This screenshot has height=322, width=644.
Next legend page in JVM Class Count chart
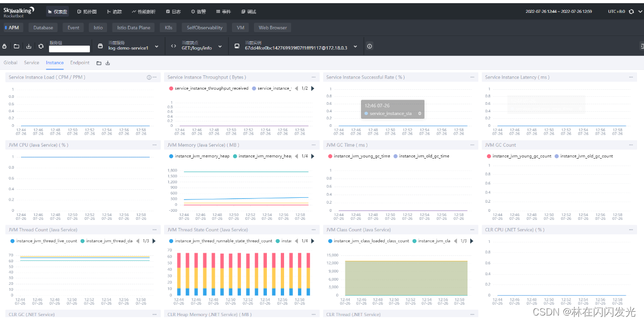tap(471, 241)
